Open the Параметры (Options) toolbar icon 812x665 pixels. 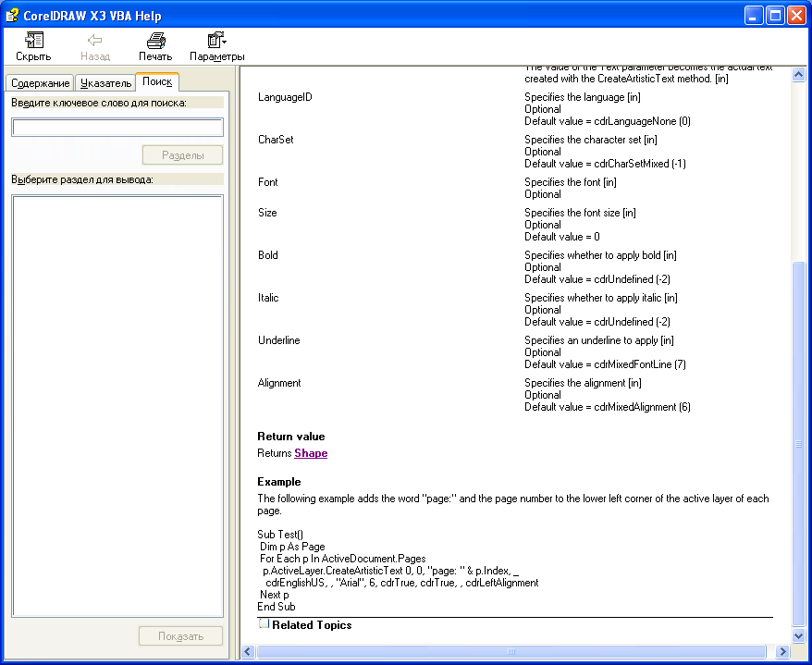click(216, 40)
